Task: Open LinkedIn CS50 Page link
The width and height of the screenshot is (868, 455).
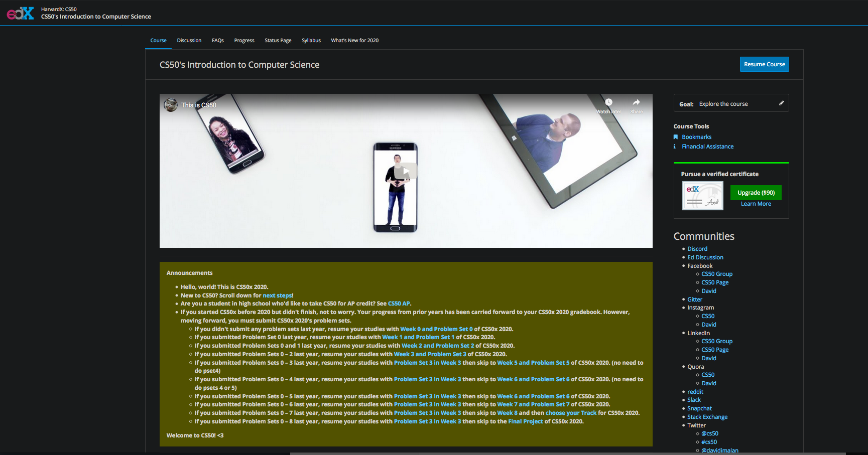Action: tap(715, 350)
